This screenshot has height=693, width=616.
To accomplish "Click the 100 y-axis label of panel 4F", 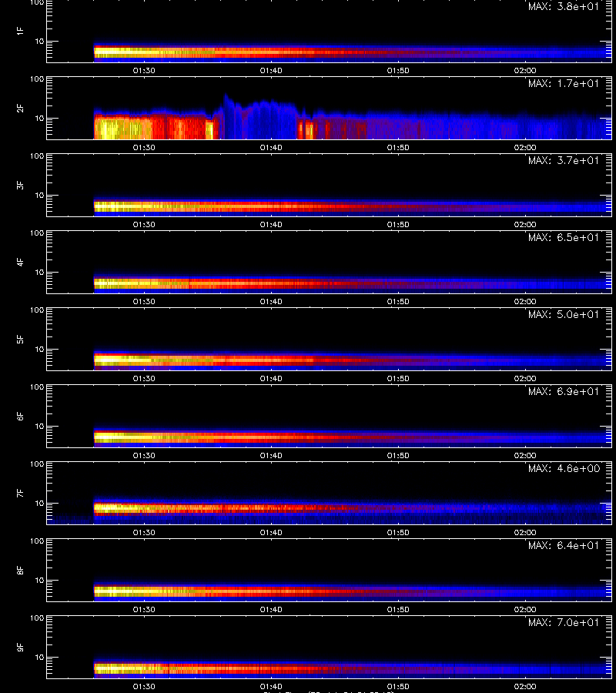I will click(x=37, y=233).
